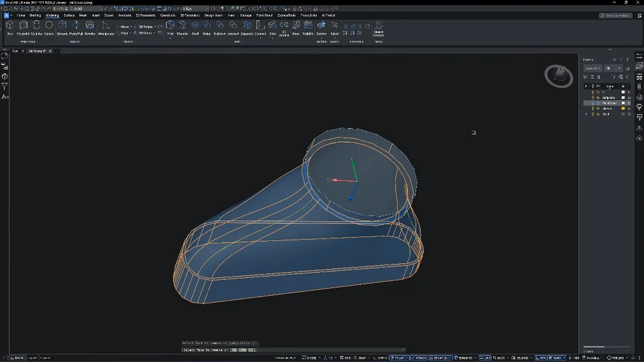Click the yellow color swatch of the Sketch layer
This screenshot has width=644, height=362.
tap(623, 108)
